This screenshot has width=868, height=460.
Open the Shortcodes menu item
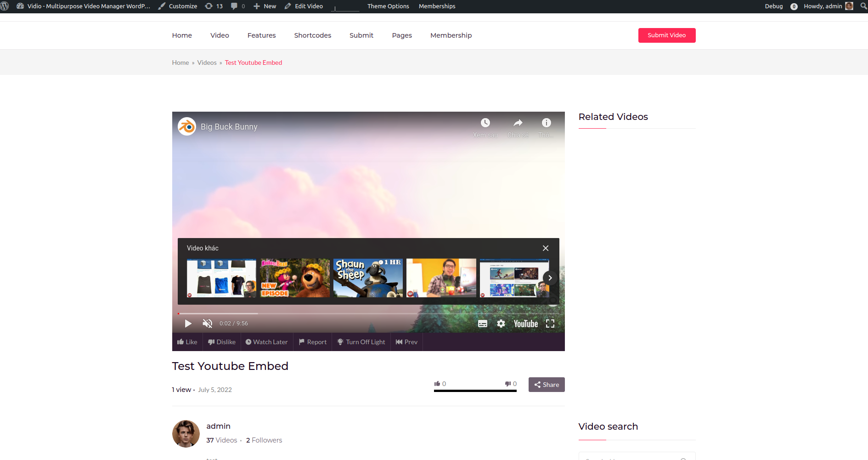[312, 35]
